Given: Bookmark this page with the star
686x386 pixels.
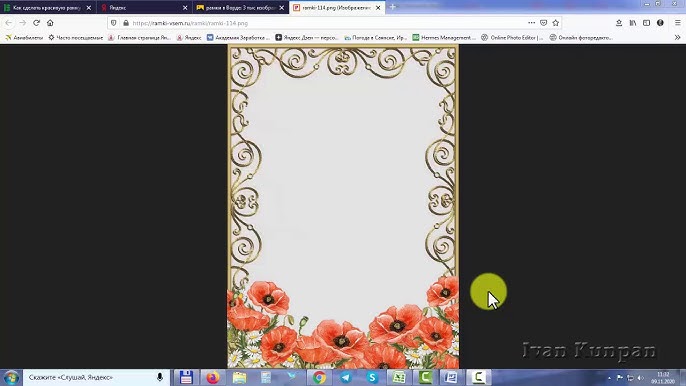Looking at the screenshot, I should click(556, 23).
